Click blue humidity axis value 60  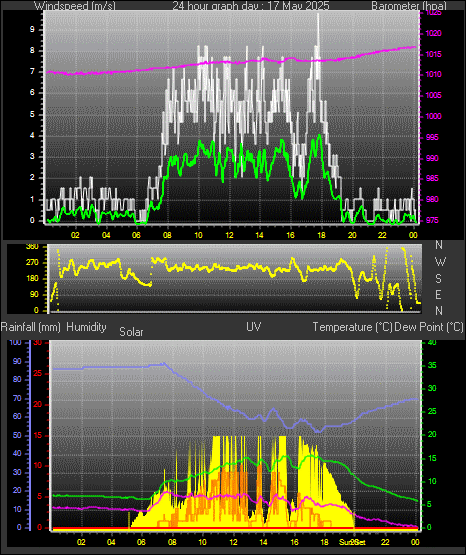pos(17,416)
